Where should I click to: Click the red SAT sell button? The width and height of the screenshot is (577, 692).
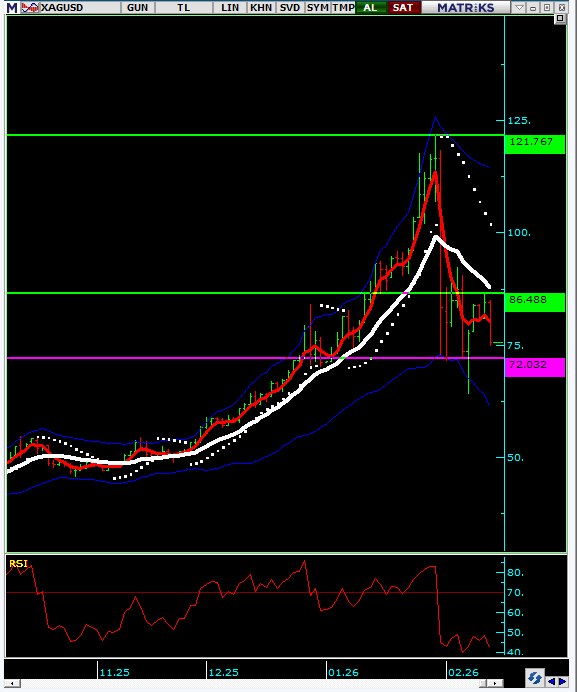403,8
